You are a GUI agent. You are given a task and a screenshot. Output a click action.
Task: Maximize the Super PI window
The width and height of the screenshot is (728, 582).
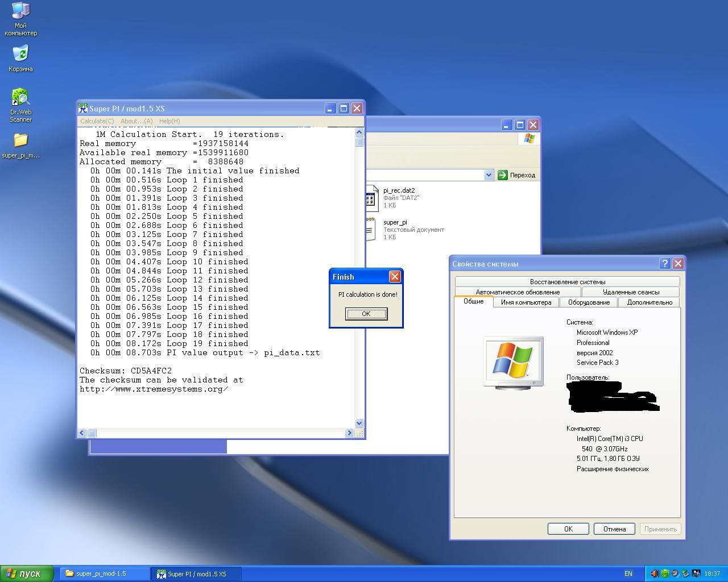(x=344, y=109)
